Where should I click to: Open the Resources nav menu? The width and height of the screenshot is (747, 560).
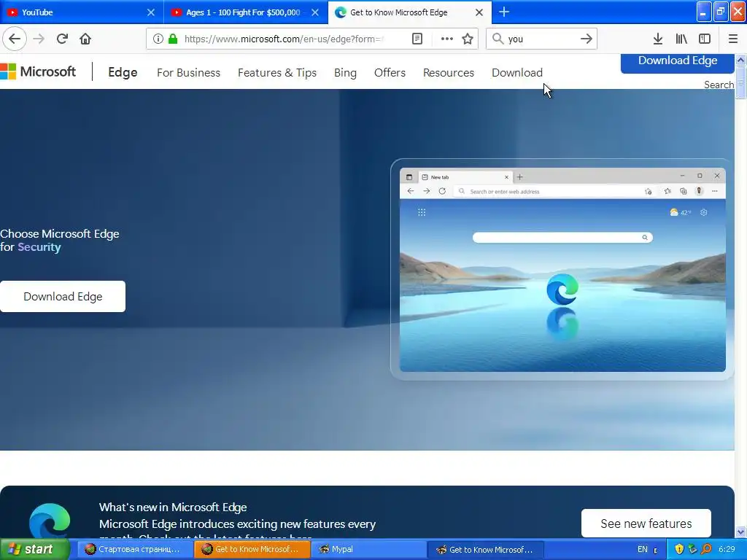[449, 72]
